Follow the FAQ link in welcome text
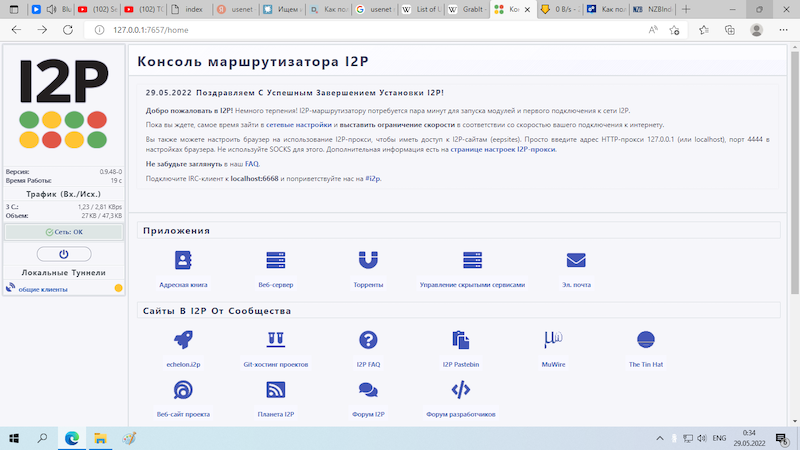This screenshot has width=800, height=450. click(252, 163)
